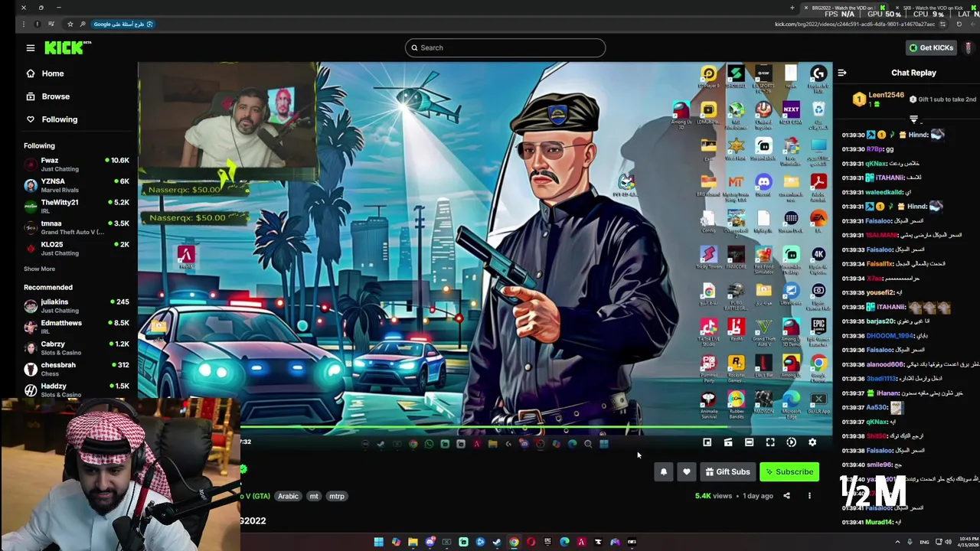The image size is (980, 551).
Task: Switch to the BRG2022 VOD browser tab
Action: pyautogui.click(x=844, y=8)
